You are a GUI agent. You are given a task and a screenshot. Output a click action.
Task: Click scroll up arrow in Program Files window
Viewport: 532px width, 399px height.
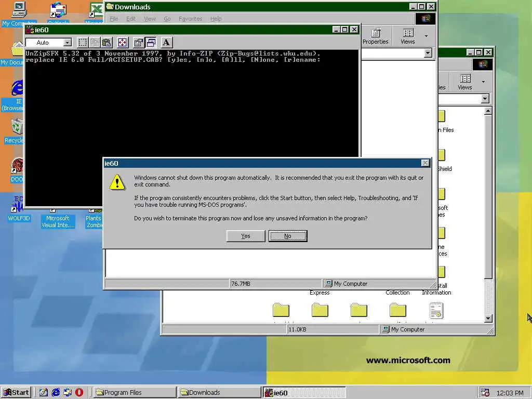click(488, 111)
